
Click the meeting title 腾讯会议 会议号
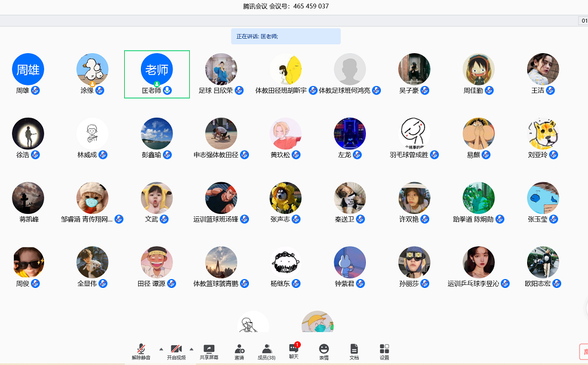pyautogui.click(x=286, y=6)
